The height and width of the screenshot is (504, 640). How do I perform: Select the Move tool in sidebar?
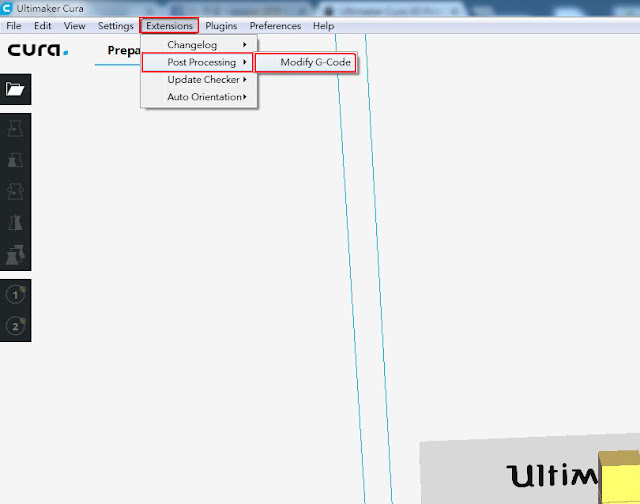[x=16, y=129]
